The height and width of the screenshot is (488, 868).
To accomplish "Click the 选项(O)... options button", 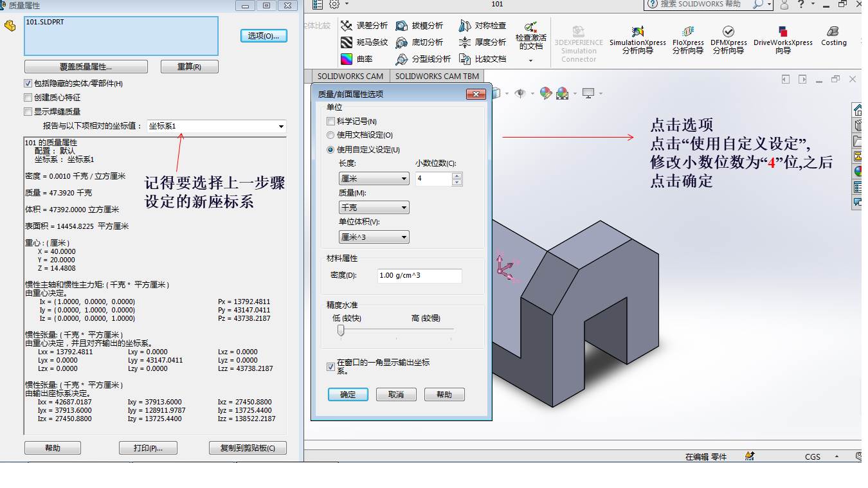I will coord(264,35).
